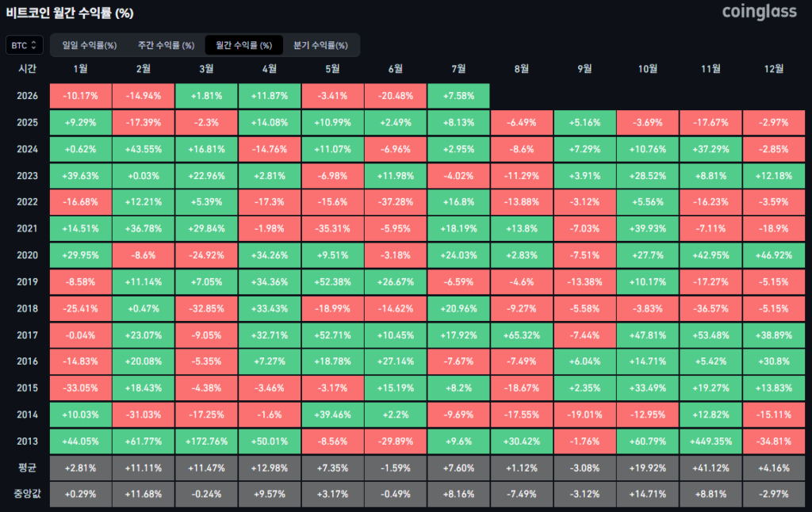Switch to 일일 수익률(%) tab
The width and height of the screenshot is (812, 512).
(90, 45)
